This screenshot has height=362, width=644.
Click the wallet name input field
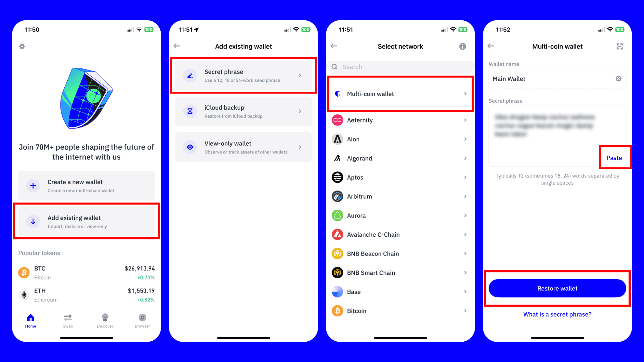(x=557, y=79)
